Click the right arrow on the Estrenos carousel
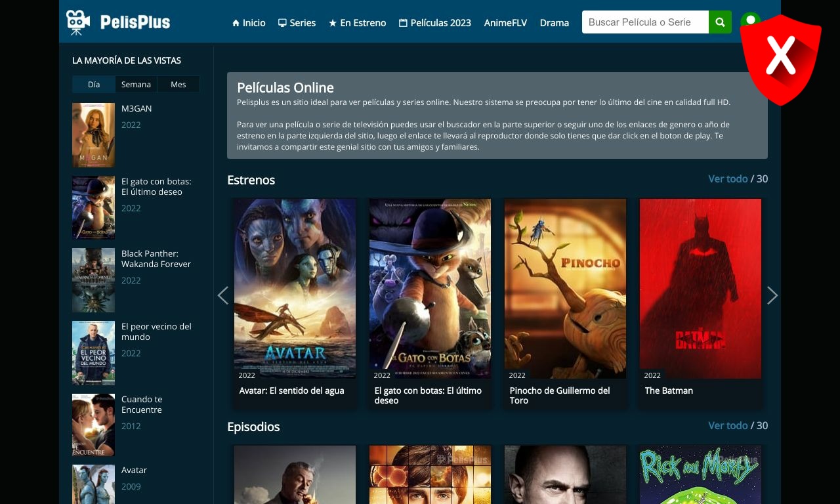840x504 pixels. click(773, 295)
